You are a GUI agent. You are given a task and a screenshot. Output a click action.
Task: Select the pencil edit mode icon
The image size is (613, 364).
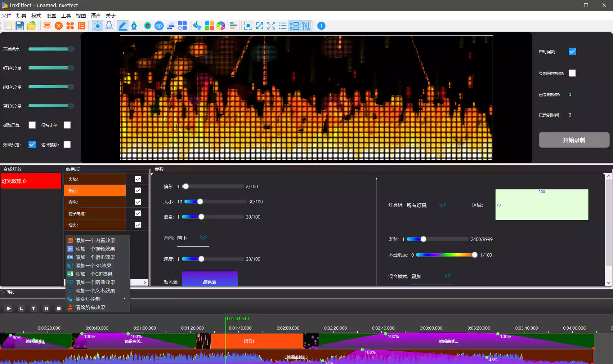(x=123, y=26)
